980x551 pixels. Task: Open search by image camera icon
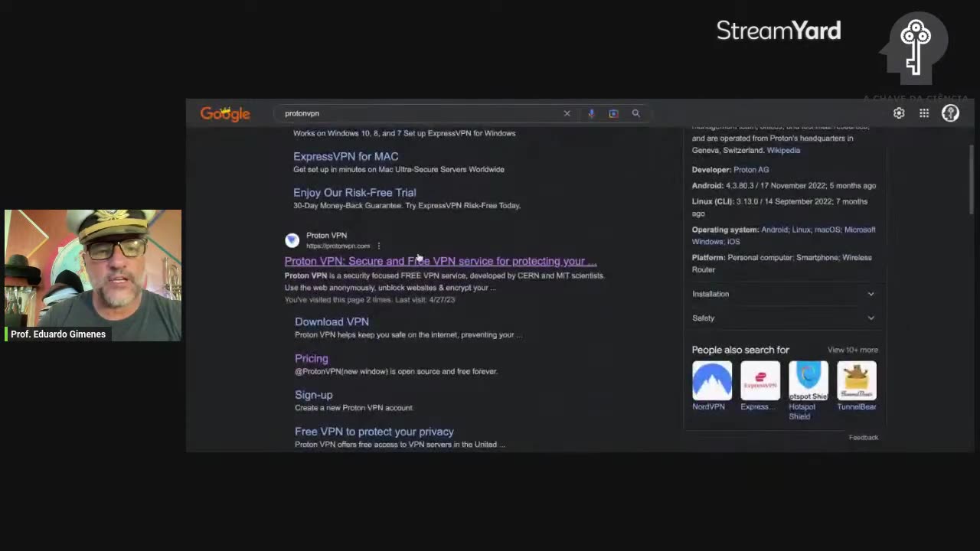(x=613, y=113)
